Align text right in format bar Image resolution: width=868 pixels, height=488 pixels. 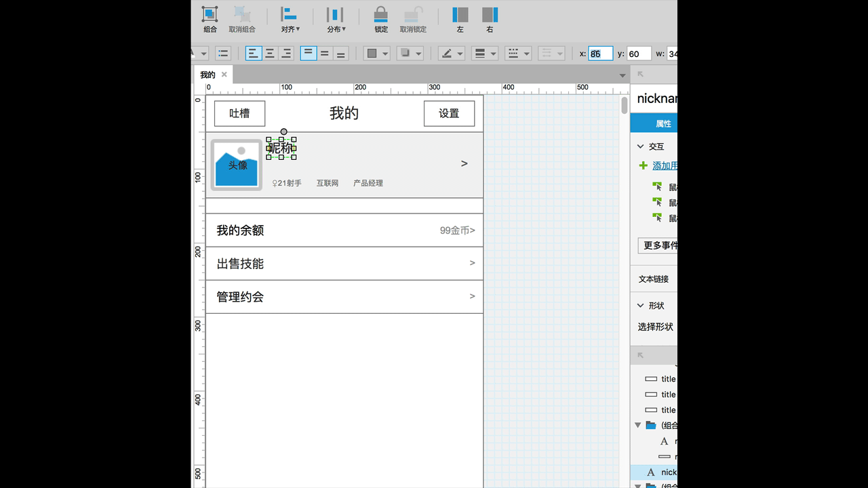point(286,54)
